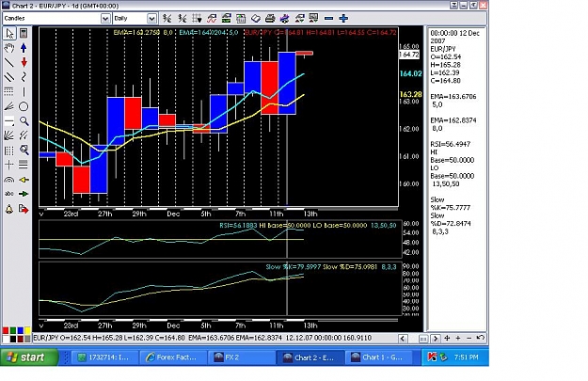Click the calendar table toolbar icon
588x381 pixels.
(x=241, y=18)
